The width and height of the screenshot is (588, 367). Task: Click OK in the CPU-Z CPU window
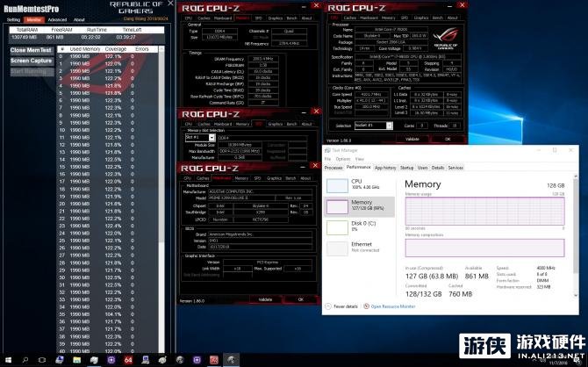[448, 139]
